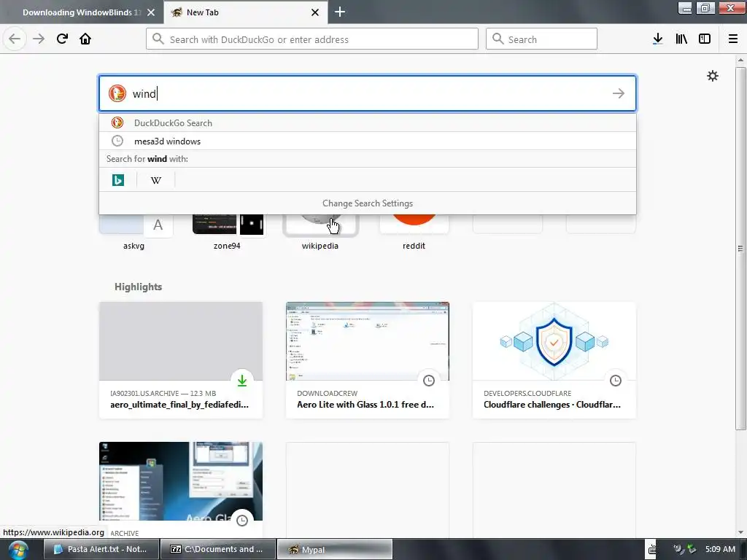Switch to Pasta Alert.txt Notepad taskbar item
Screen dimensions: 747x560
click(x=101, y=549)
